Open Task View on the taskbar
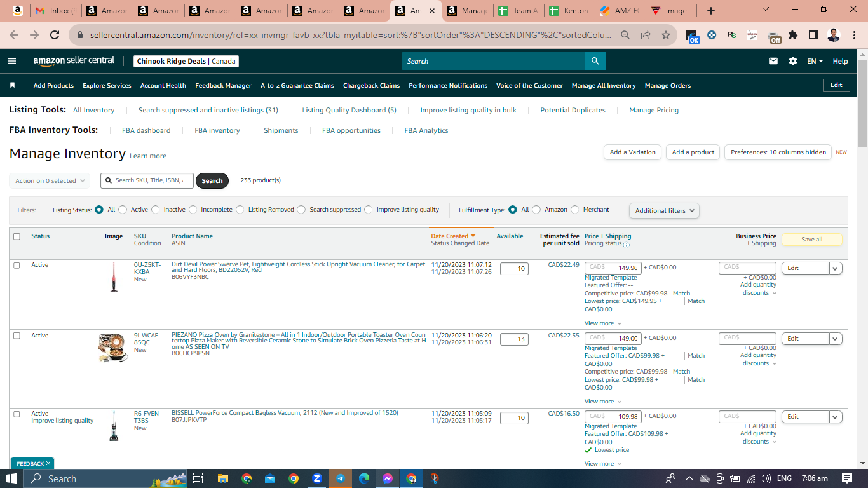The width and height of the screenshot is (868, 488). (x=198, y=478)
